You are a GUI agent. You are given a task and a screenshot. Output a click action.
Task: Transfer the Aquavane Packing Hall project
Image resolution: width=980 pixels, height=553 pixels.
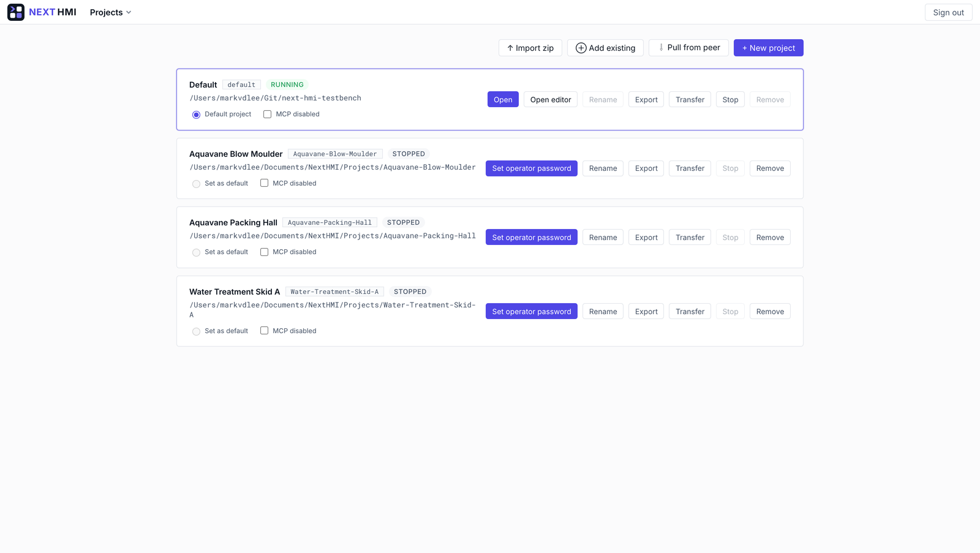point(690,237)
